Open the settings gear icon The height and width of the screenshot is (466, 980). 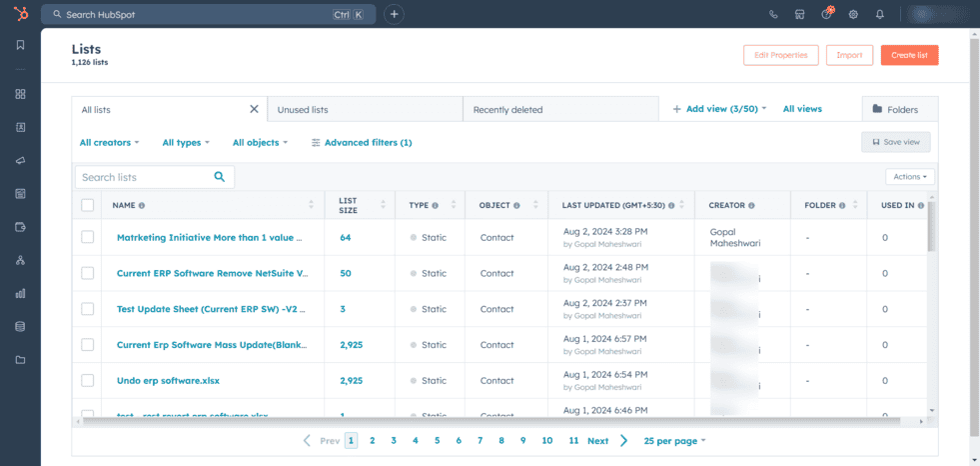coord(853,15)
